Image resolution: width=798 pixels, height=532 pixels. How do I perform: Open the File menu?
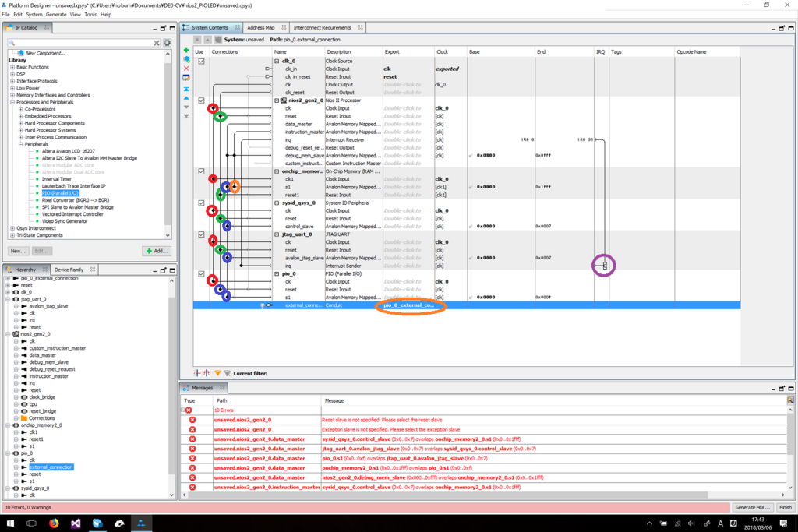pyautogui.click(x=5, y=15)
